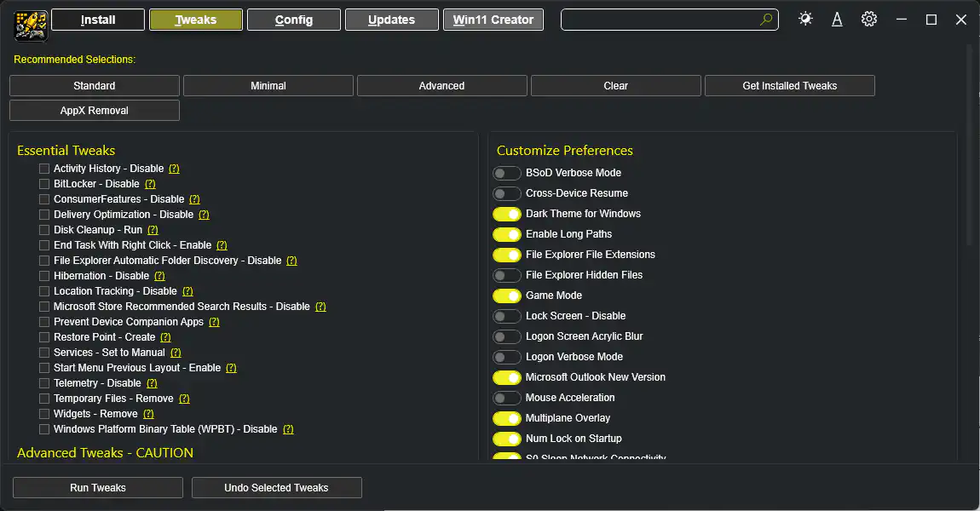
Task: Click Run Tweaks button
Action: click(97, 488)
